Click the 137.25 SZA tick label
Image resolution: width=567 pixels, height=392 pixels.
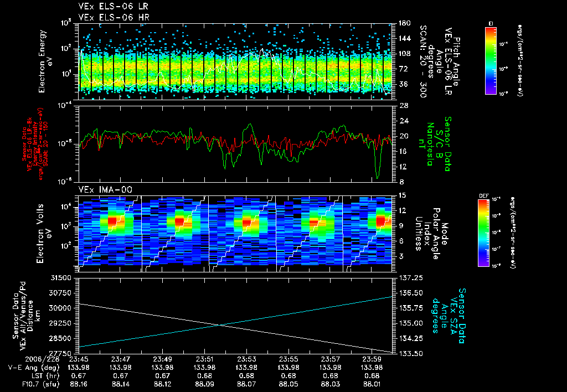[411, 278]
